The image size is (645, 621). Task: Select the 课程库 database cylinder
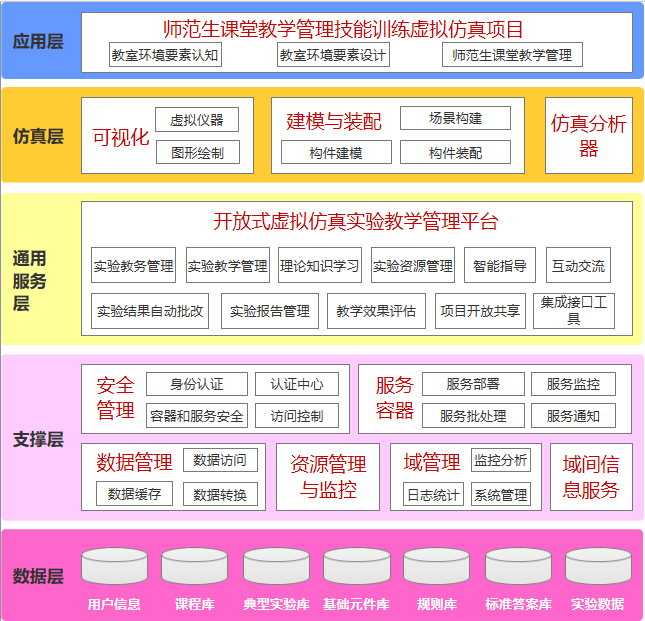(x=195, y=567)
